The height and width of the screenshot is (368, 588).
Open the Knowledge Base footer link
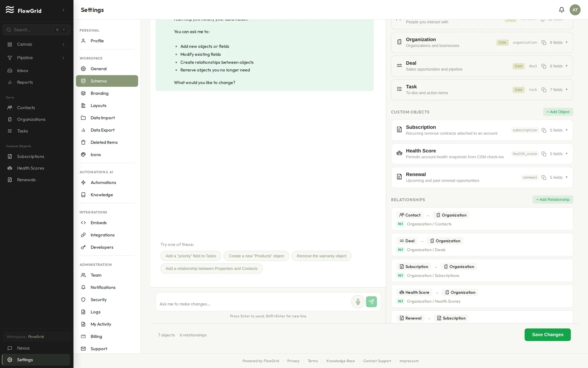(341, 361)
